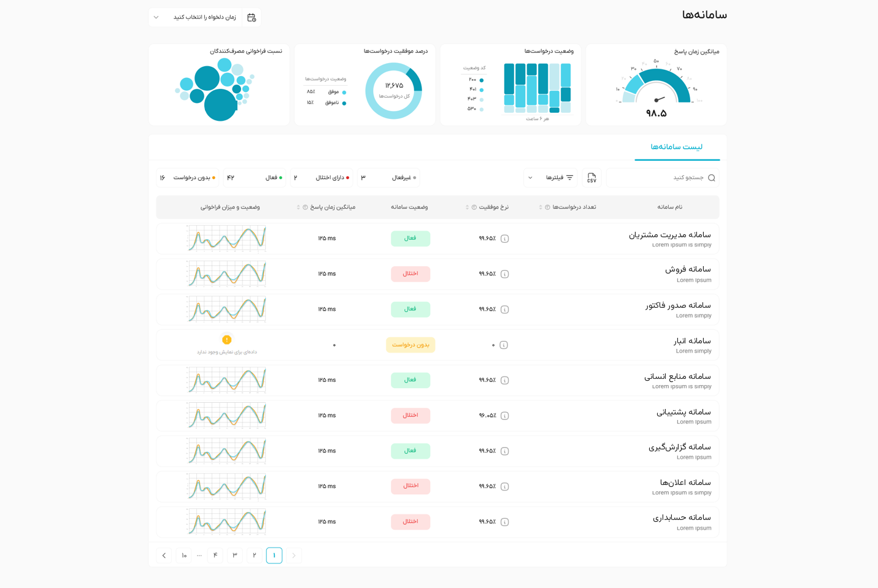
Task: Click help icon beside میانگین زمان پاسخ header
Action: pyautogui.click(x=305, y=207)
